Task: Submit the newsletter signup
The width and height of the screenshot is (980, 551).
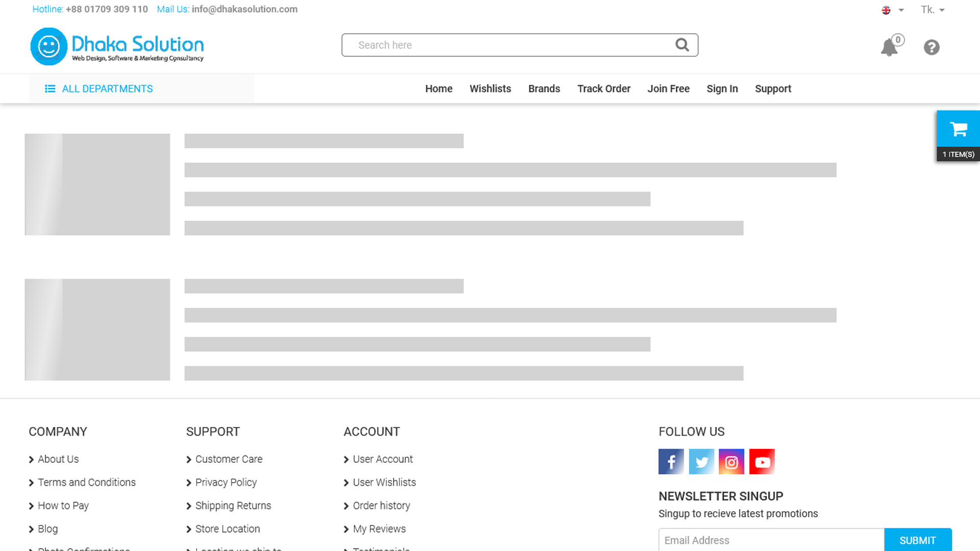Action: pyautogui.click(x=918, y=540)
